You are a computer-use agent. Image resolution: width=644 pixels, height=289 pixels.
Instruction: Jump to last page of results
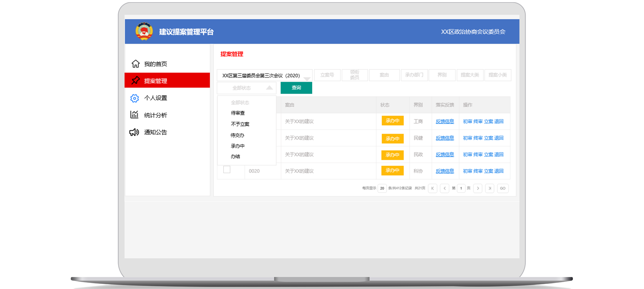click(490, 188)
